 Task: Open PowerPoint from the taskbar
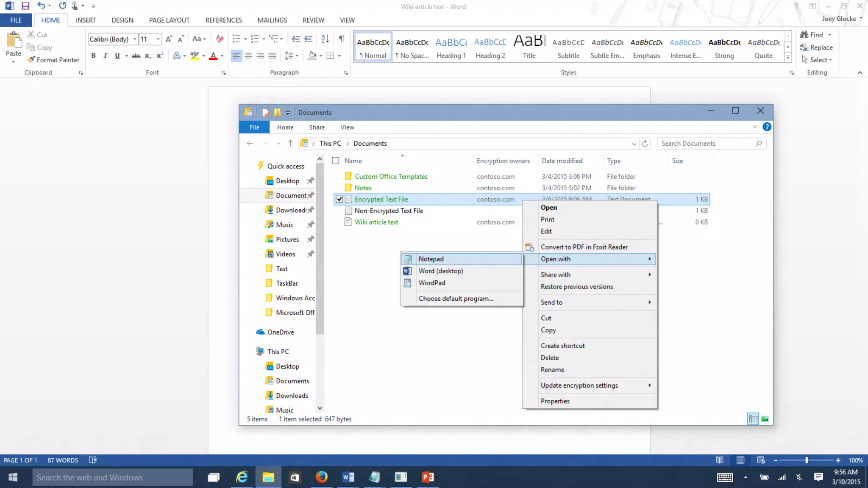(428, 477)
